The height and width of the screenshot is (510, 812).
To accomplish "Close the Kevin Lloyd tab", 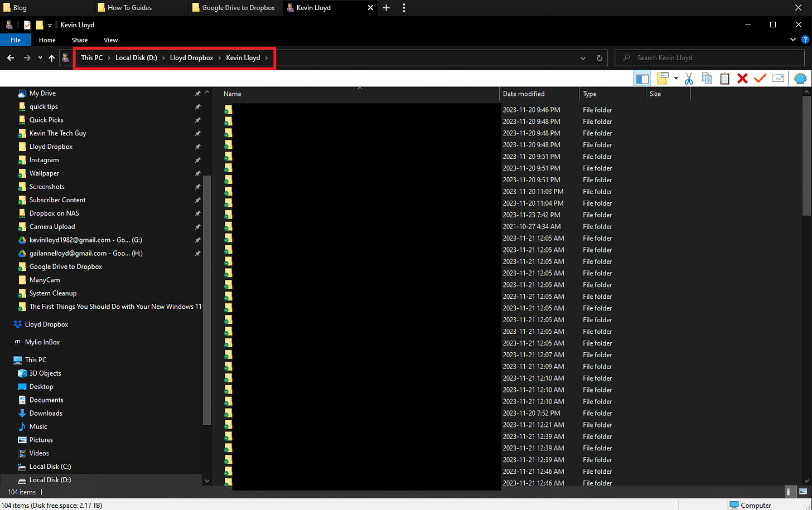I will 371,8.
